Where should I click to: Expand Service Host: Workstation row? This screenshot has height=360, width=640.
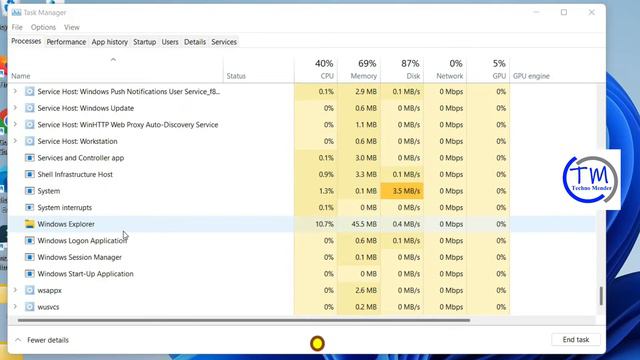tap(15, 141)
